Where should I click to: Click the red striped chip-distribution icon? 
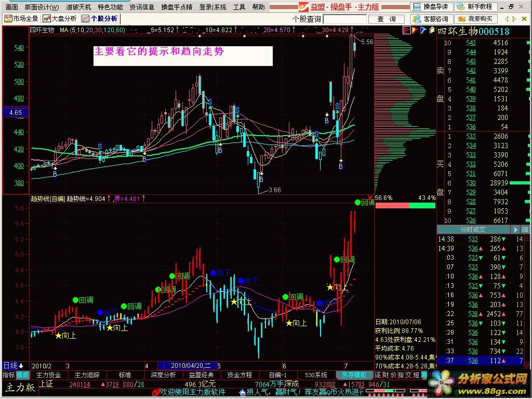coord(406,31)
